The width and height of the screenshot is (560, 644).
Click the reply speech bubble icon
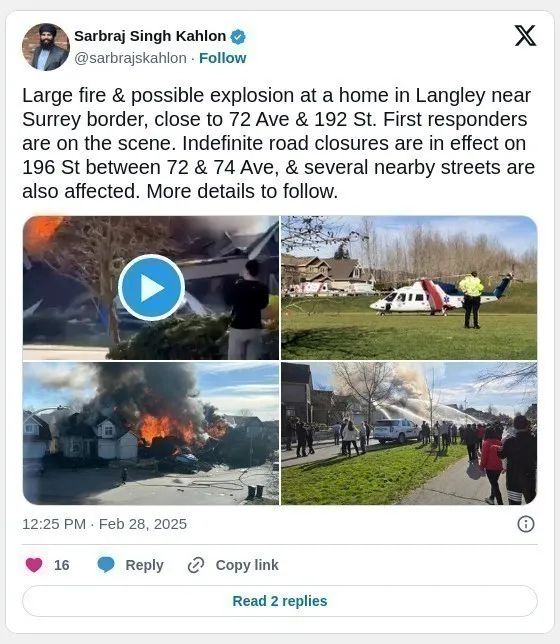point(106,565)
